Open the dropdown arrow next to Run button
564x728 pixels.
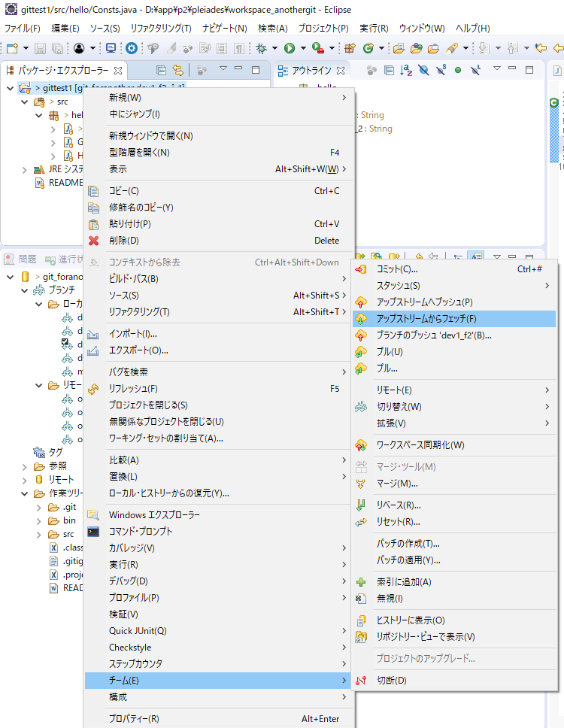coord(303,48)
